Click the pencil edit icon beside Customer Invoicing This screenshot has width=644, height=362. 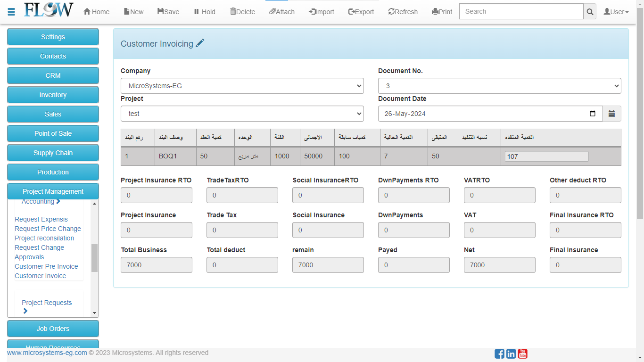click(x=200, y=43)
